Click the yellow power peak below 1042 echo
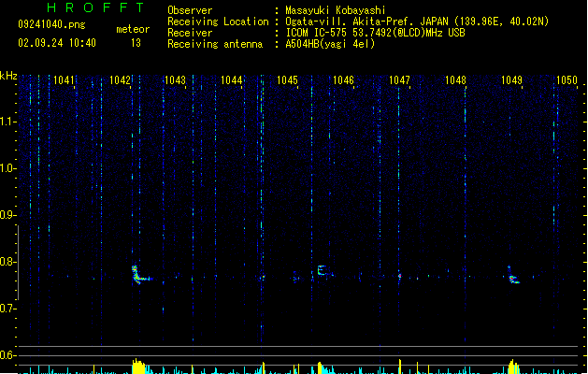 tap(138, 367)
